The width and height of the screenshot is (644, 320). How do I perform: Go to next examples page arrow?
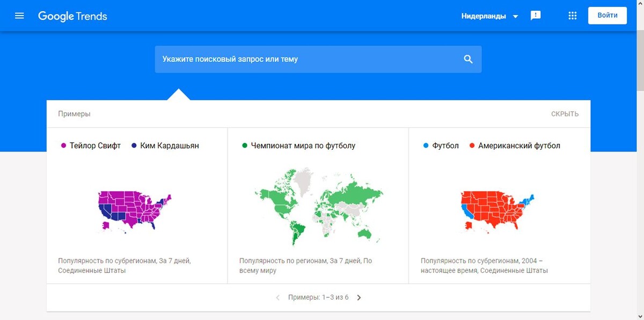pos(359,297)
